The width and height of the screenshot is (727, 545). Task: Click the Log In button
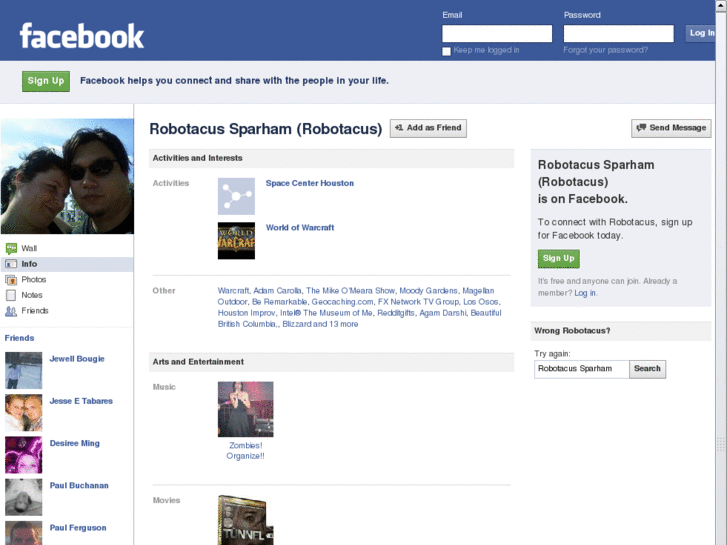(x=700, y=33)
